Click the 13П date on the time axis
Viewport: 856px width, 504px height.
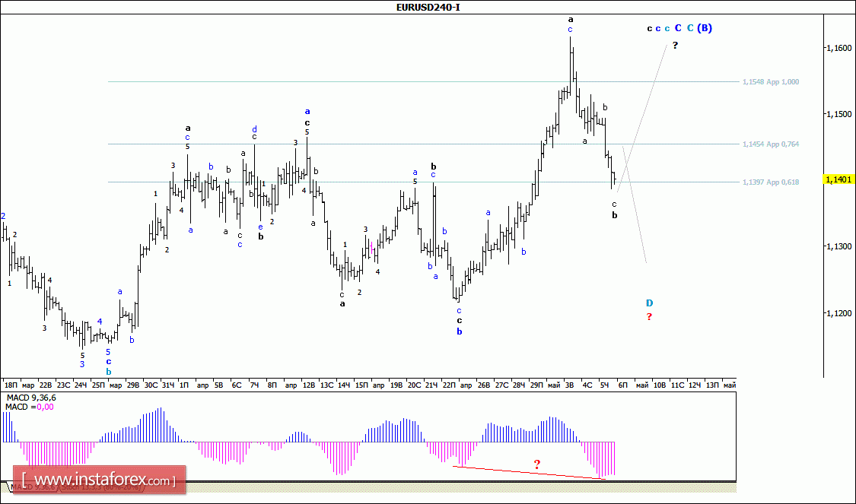point(712,385)
